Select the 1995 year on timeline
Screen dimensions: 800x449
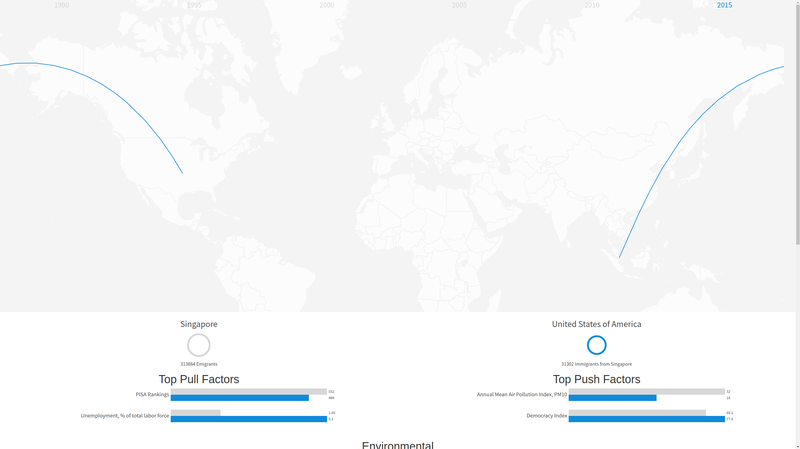coord(194,6)
